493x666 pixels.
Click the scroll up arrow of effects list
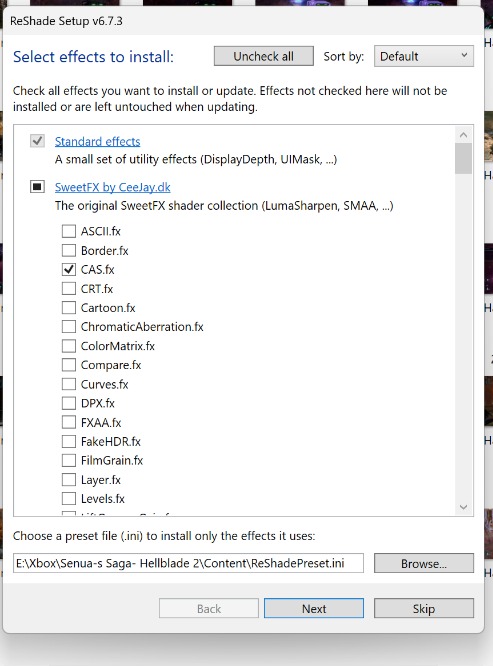[463, 135]
